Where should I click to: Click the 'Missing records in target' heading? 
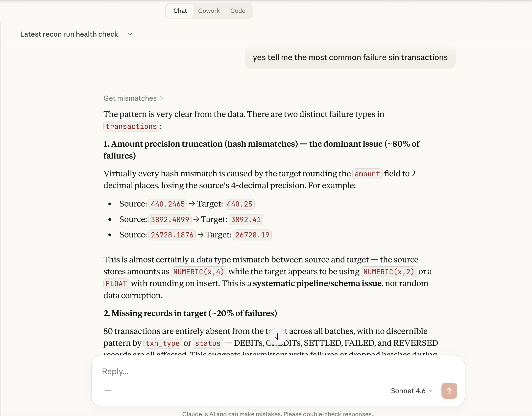tap(190, 313)
